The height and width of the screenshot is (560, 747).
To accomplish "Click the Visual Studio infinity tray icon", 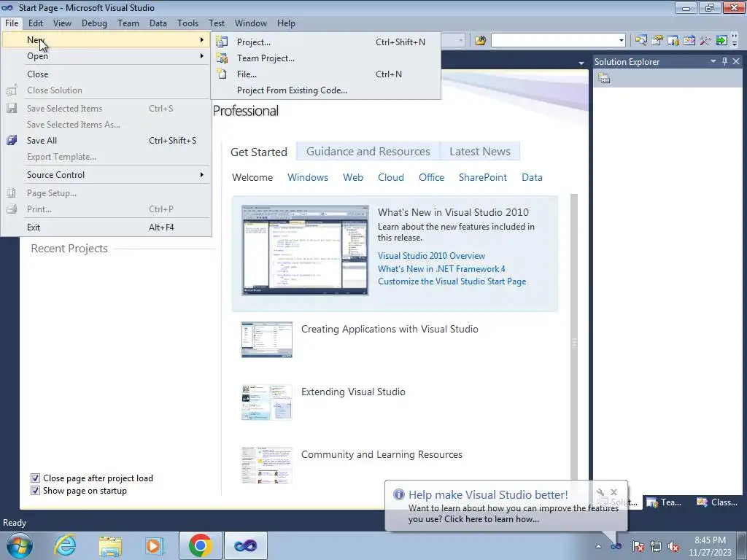I will click(x=616, y=546).
